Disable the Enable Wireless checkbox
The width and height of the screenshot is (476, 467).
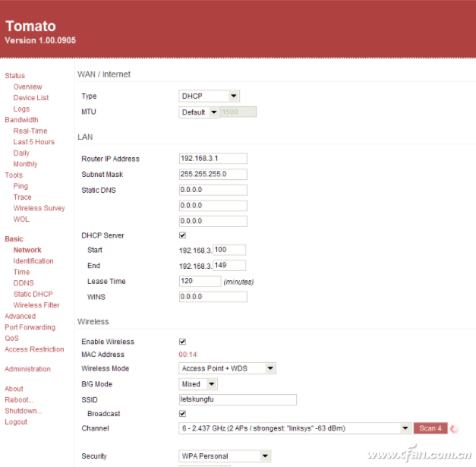(x=182, y=342)
